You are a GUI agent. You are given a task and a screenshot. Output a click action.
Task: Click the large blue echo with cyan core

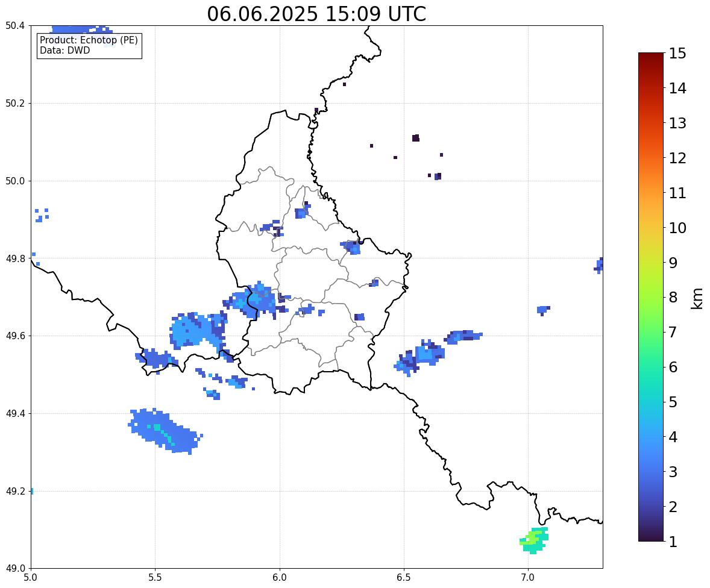point(165,431)
